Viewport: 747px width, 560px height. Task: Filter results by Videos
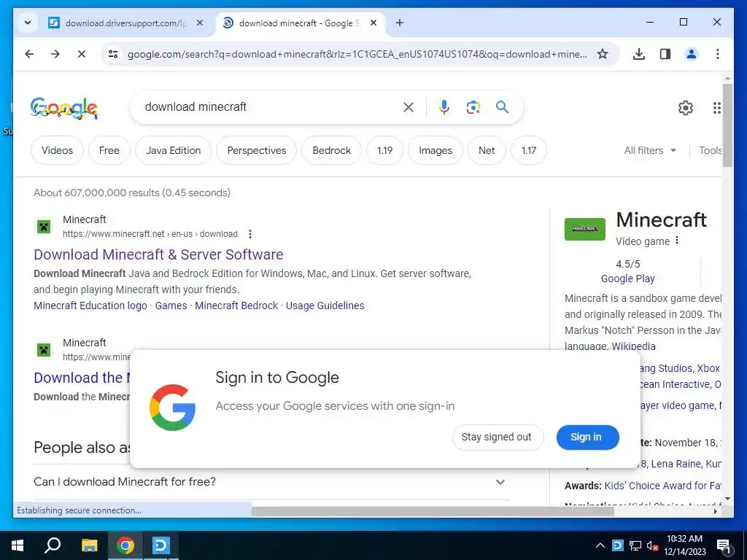coord(57,150)
